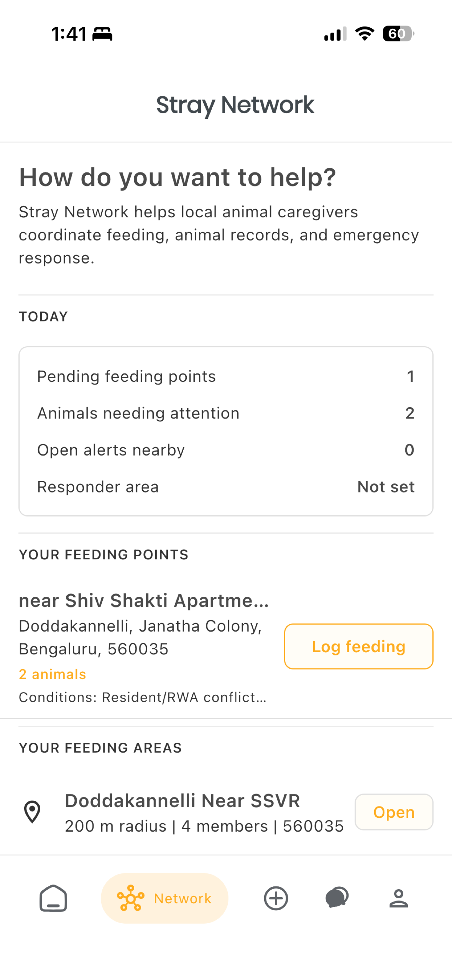This screenshot has height=980, width=452.
Task: Click the Log feeding button
Action: pos(358,646)
